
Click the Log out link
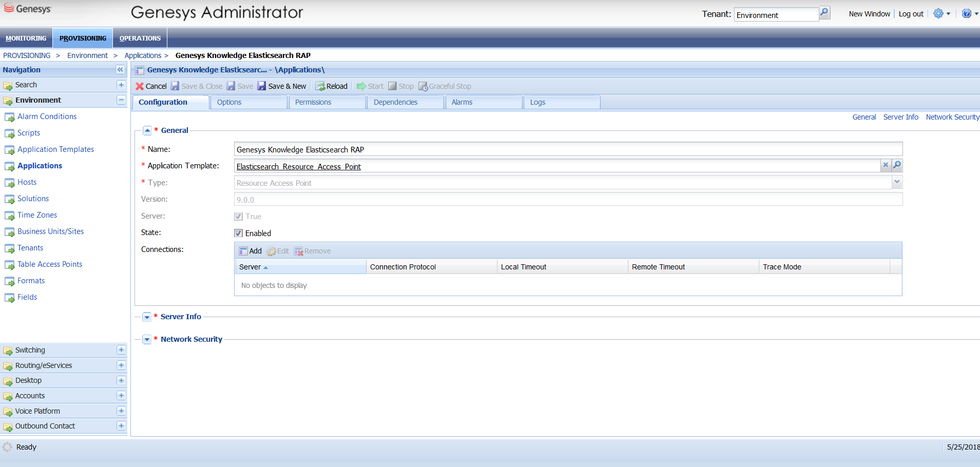click(x=911, y=14)
